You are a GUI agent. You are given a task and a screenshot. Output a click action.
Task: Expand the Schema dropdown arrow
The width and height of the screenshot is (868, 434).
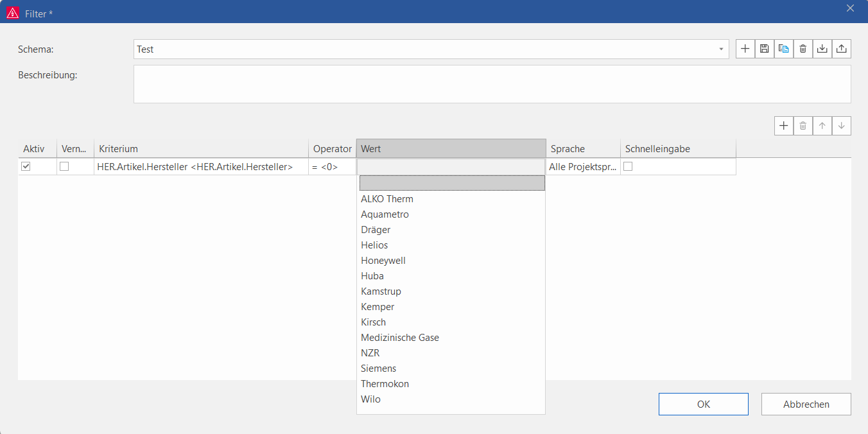721,49
